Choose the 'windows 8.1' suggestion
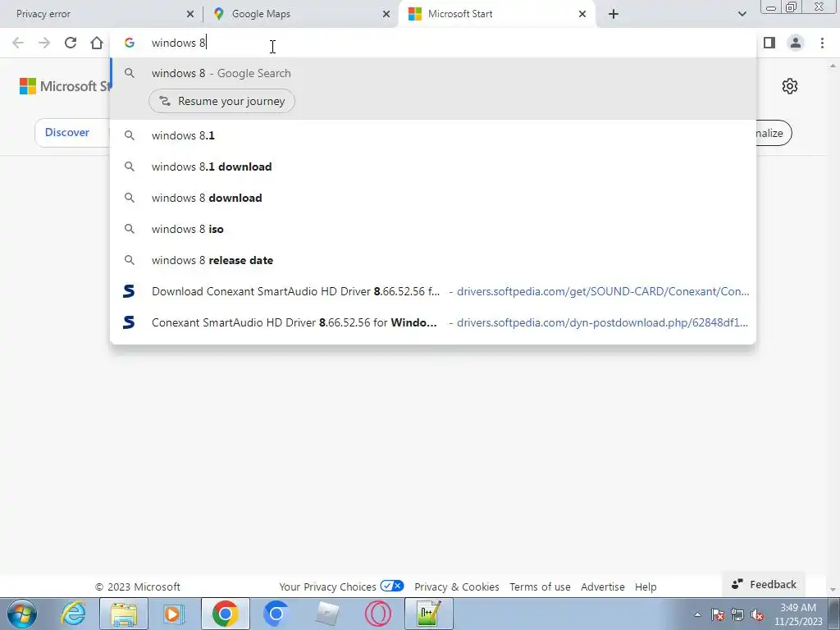The image size is (840, 630). [x=433, y=135]
